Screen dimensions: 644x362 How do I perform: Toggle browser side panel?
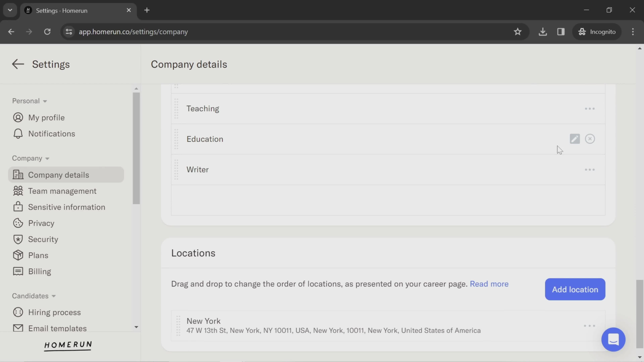coord(561,32)
